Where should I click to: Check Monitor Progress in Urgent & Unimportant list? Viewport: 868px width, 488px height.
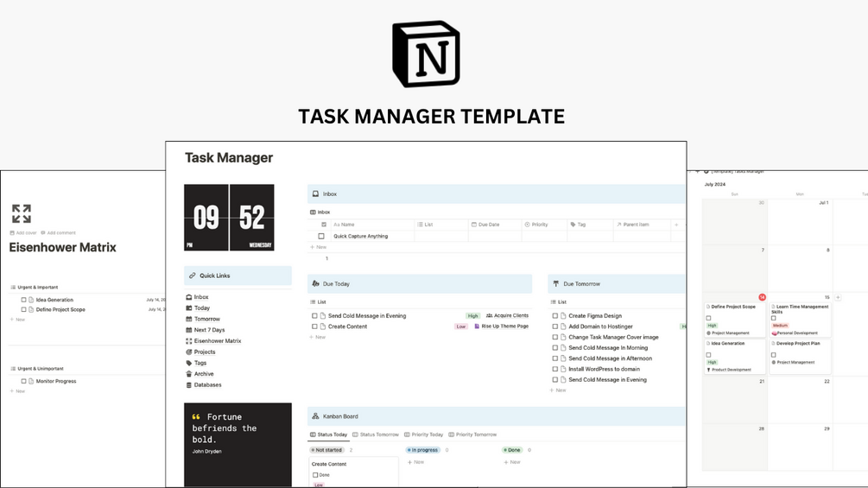click(x=24, y=381)
